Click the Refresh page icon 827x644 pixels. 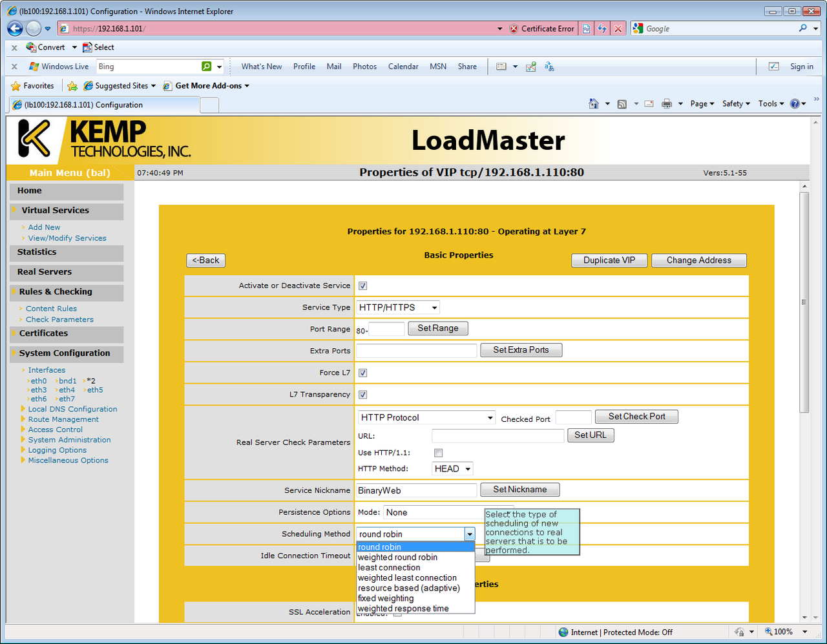[x=602, y=28]
